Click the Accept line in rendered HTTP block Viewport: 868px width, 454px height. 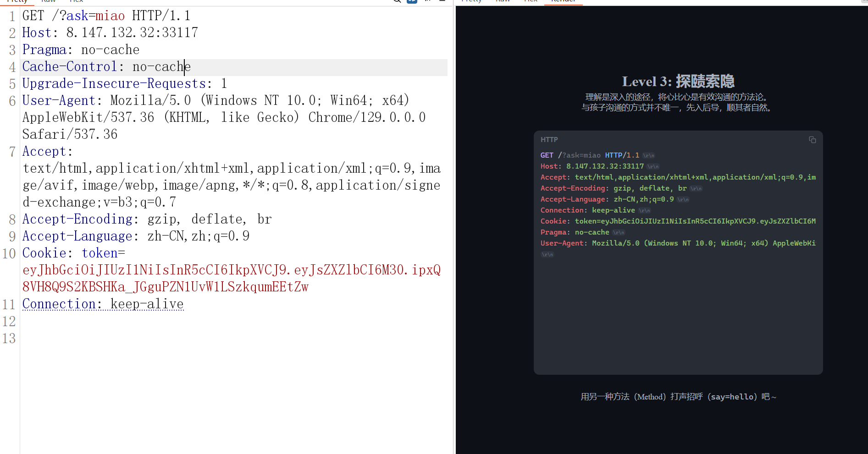[x=678, y=177]
